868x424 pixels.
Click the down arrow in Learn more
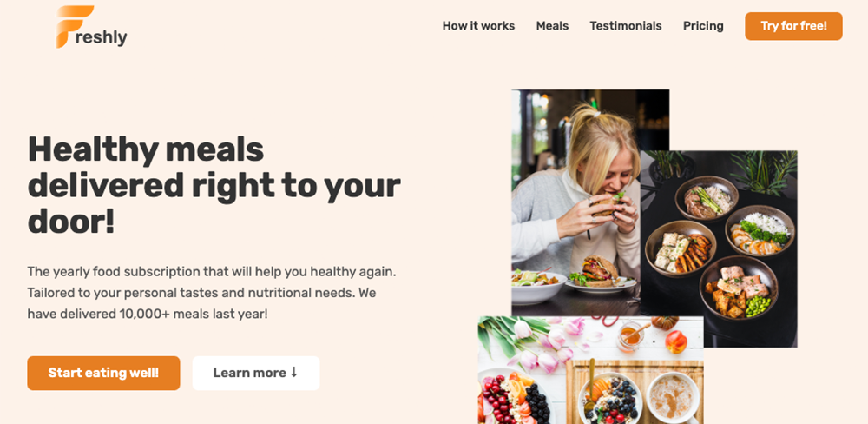[294, 373]
